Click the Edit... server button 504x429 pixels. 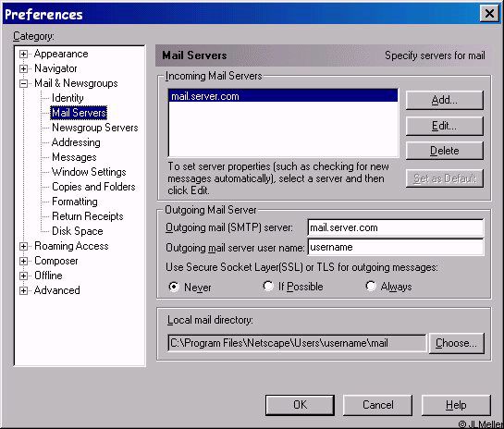point(445,126)
